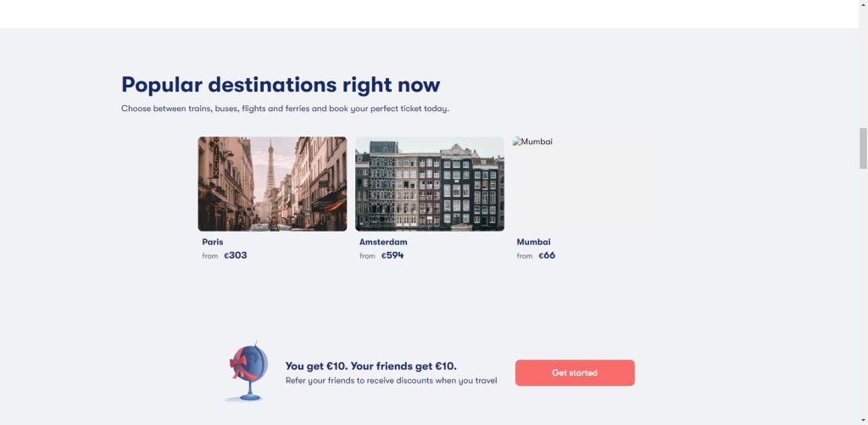Select the Amsterdam destination title

[x=383, y=242]
